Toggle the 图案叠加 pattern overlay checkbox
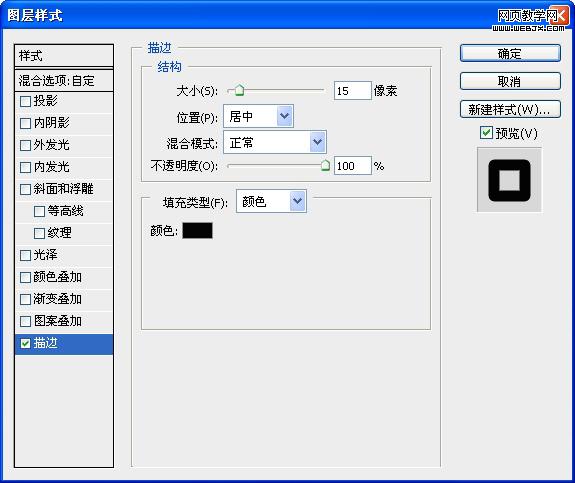 (x=25, y=321)
